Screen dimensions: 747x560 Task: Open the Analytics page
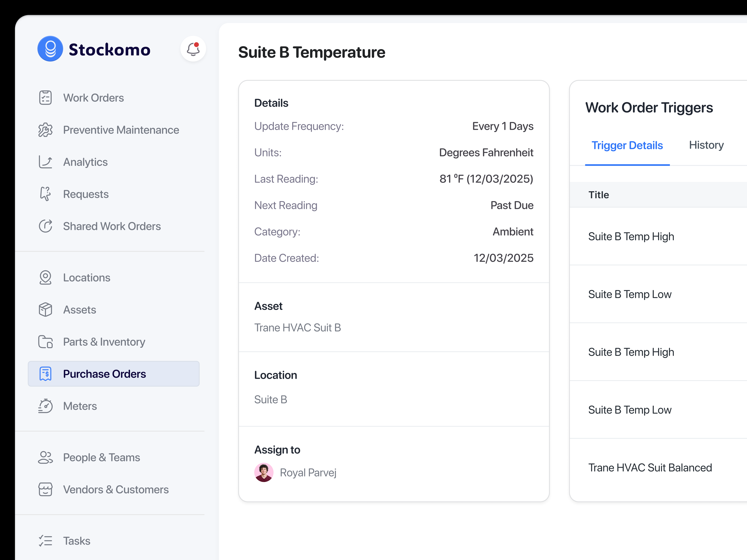pos(114,162)
